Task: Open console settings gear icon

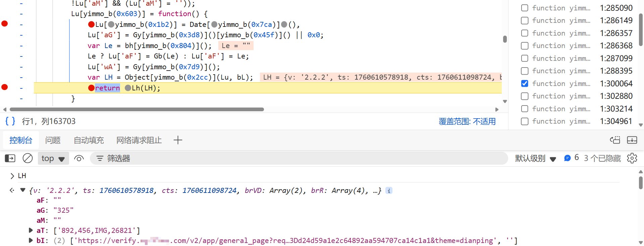Action: point(632,158)
